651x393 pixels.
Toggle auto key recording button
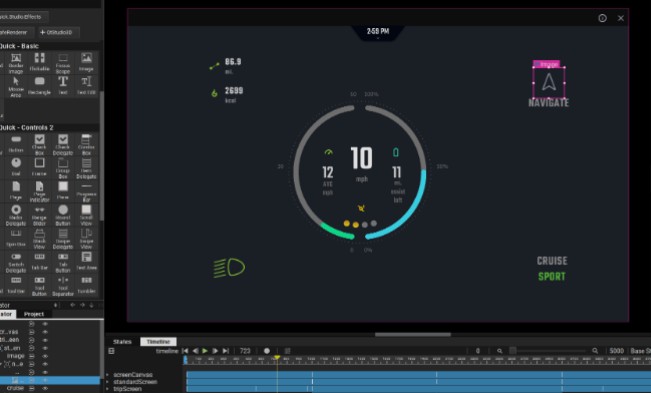267,351
